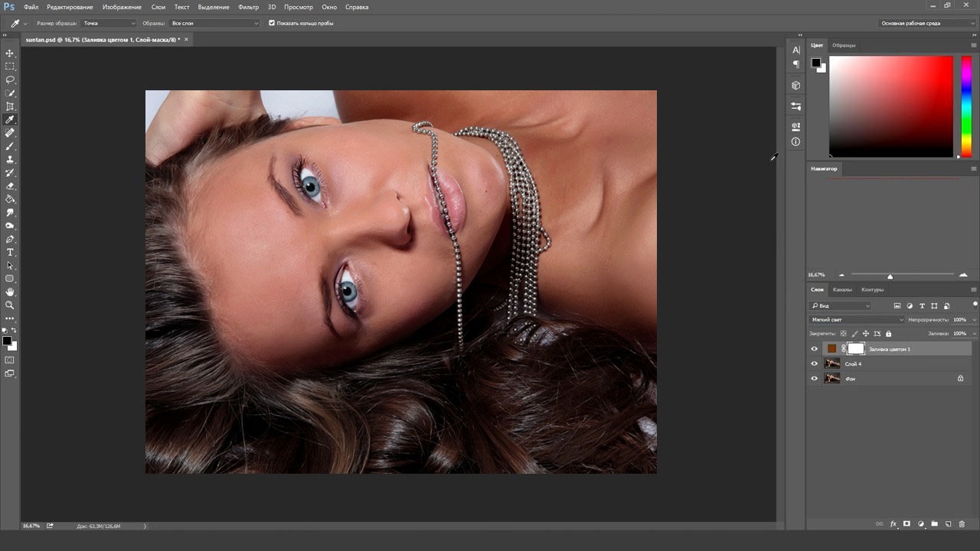Select the Eraser tool

coord(10,186)
